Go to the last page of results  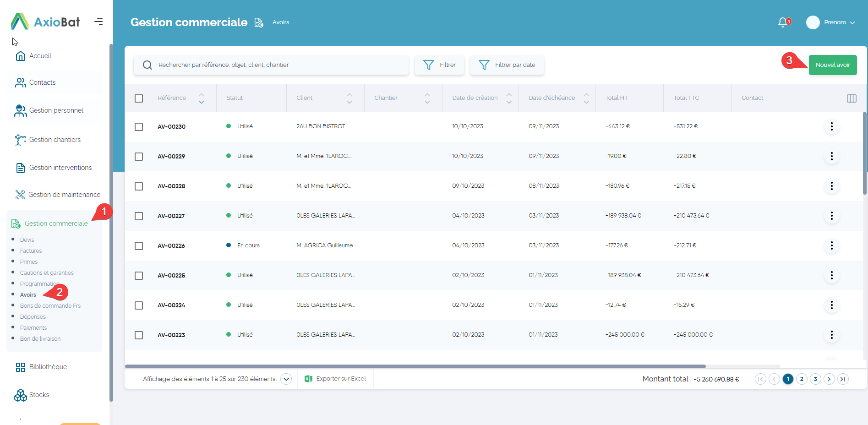843,379
